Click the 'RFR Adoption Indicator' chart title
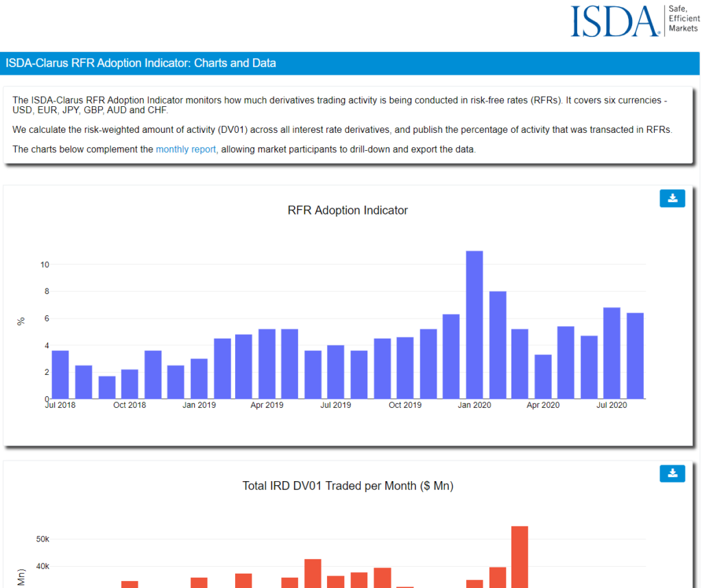The height and width of the screenshot is (588, 702). (348, 210)
